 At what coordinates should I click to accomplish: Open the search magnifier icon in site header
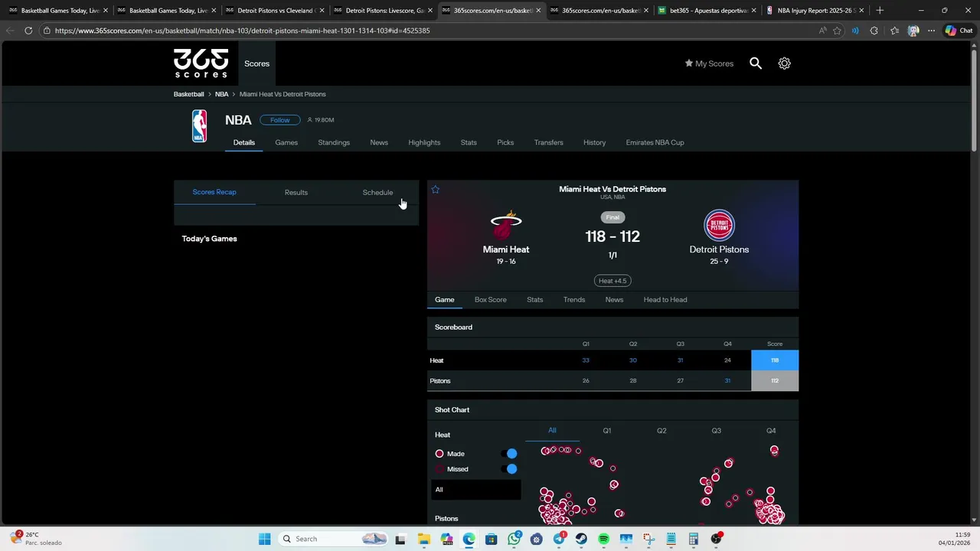click(x=756, y=64)
